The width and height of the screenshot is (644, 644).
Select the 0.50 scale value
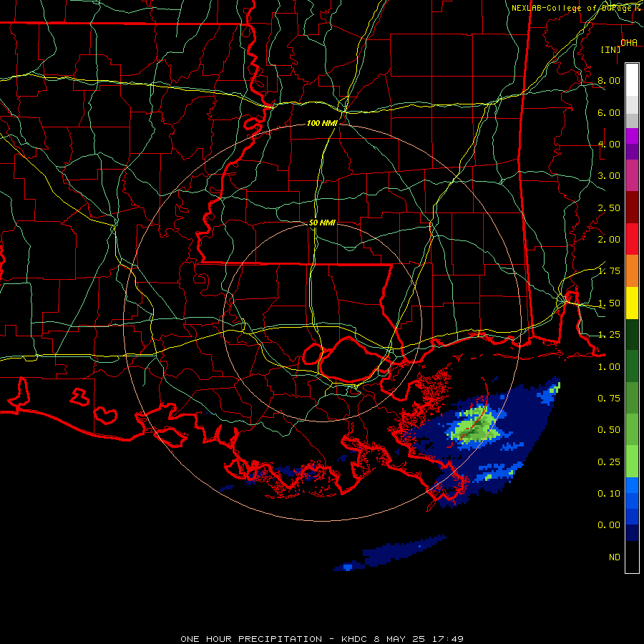pos(609,430)
